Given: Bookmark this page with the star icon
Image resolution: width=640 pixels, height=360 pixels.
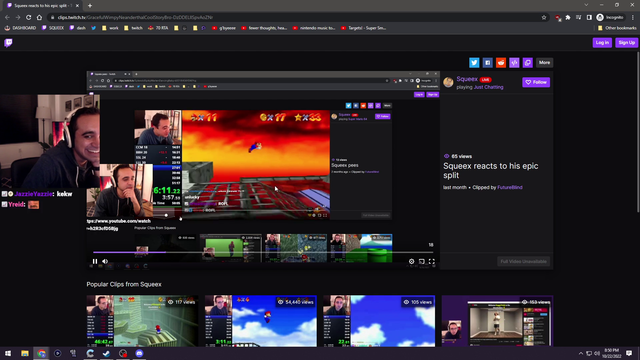Looking at the screenshot, I should (x=544, y=17).
